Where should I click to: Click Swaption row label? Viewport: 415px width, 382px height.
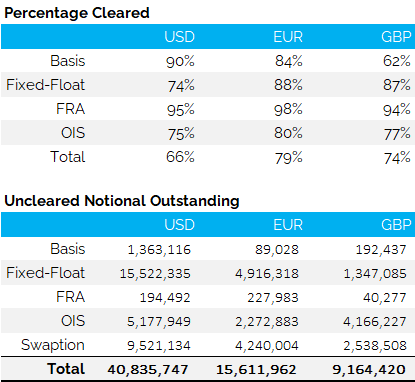[x=53, y=345]
